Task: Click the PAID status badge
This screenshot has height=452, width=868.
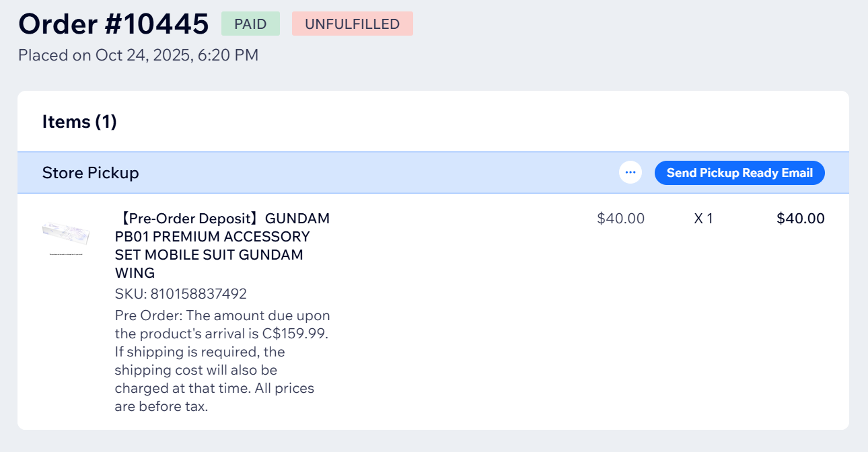Action: click(x=250, y=24)
